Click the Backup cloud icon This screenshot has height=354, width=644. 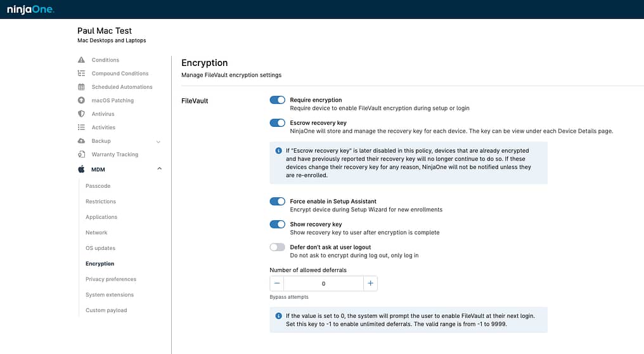click(81, 141)
